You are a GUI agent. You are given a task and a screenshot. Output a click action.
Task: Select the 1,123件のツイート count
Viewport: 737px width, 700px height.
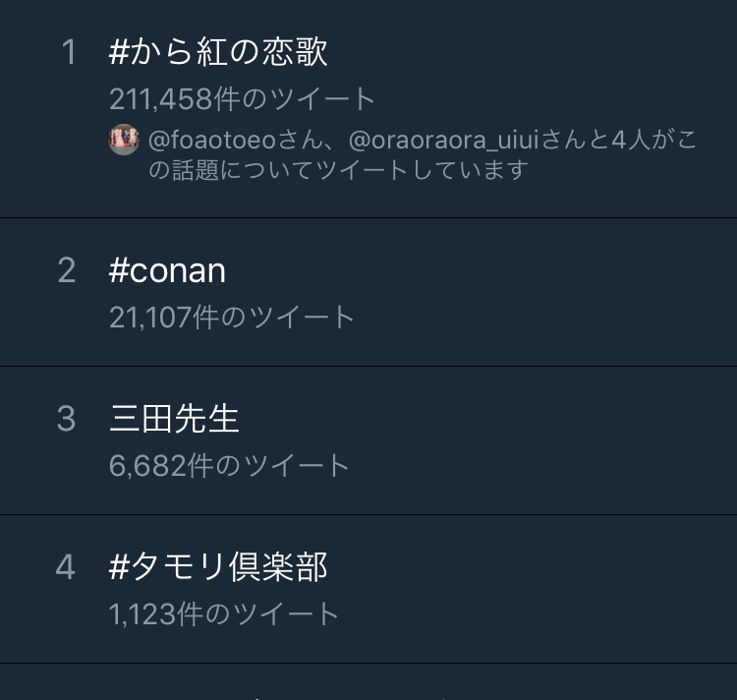point(224,613)
